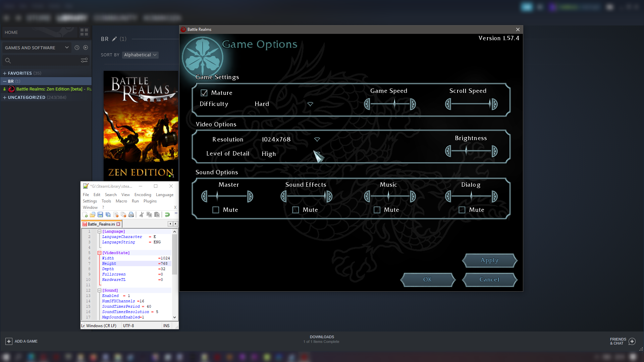Click Save All icon in Notepad++ toolbar
This screenshot has height=362, width=644.
click(108, 215)
